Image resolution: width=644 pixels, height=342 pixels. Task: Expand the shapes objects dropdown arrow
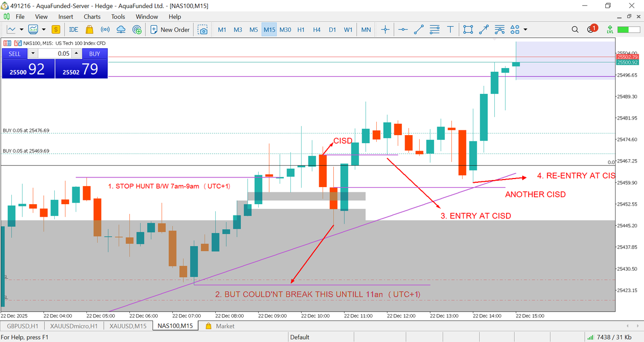coord(525,29)
